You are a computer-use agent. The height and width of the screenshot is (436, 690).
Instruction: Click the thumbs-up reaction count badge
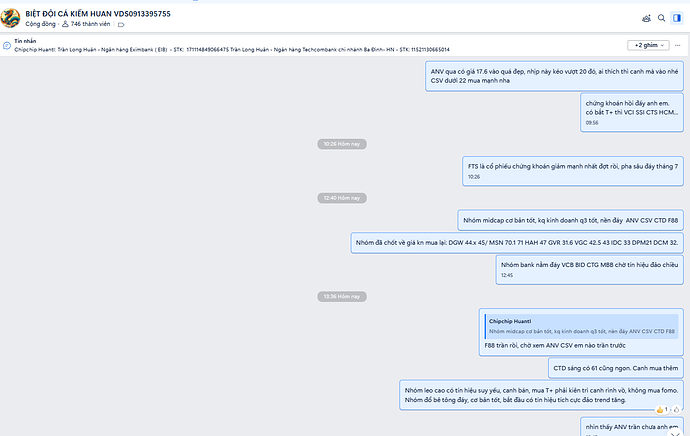point(662,410)
